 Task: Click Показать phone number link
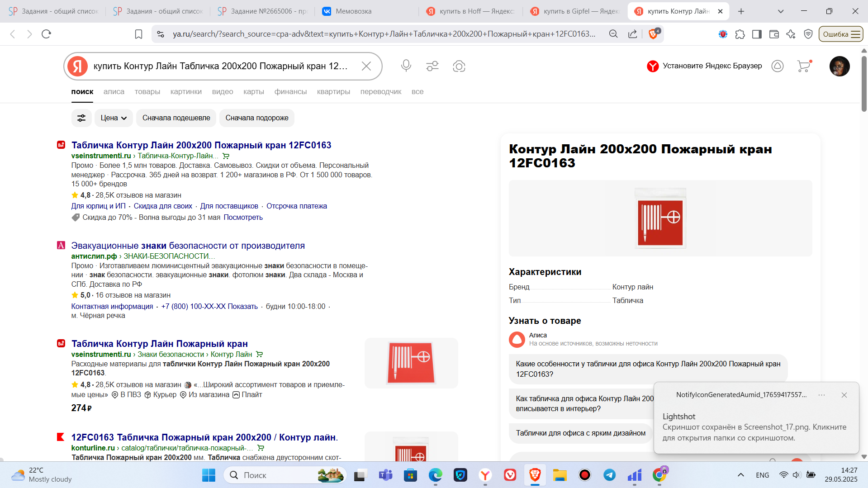pos(242,307)
